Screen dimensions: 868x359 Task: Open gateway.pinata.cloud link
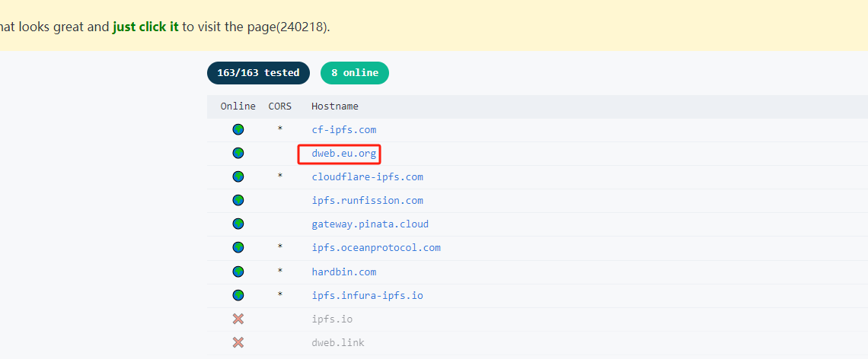(x=370, y=224)
